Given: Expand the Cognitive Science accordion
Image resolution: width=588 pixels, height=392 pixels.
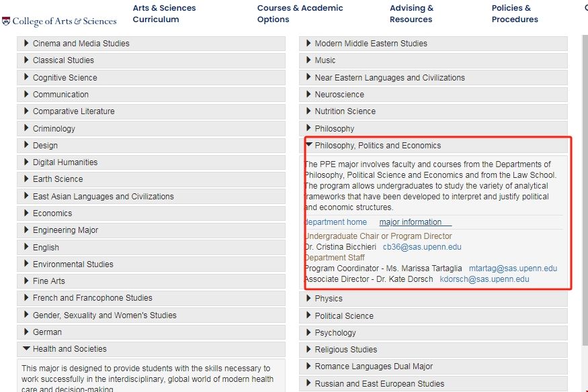Looking at the screenshot, I should 65,78.
